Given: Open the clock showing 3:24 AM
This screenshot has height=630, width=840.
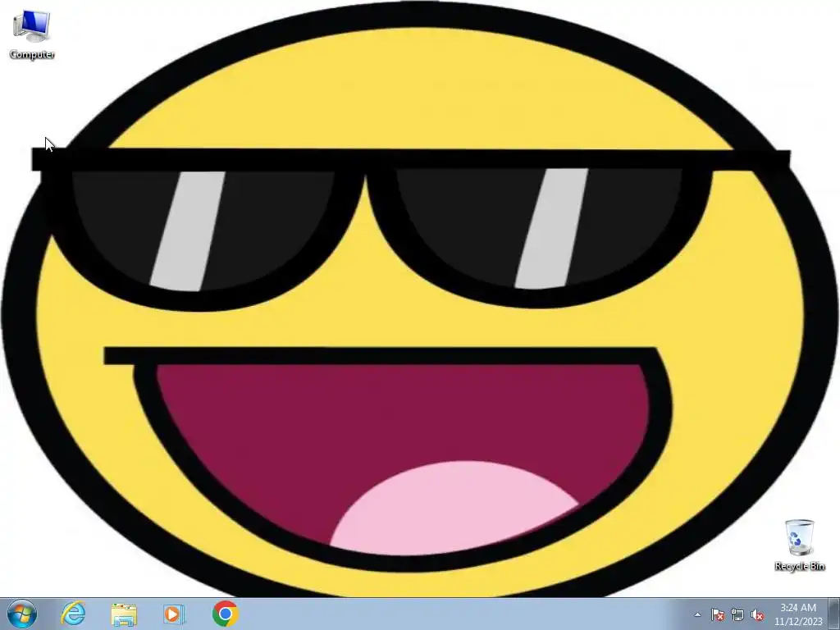Looking at the screenshot, I should coord(797,614).
